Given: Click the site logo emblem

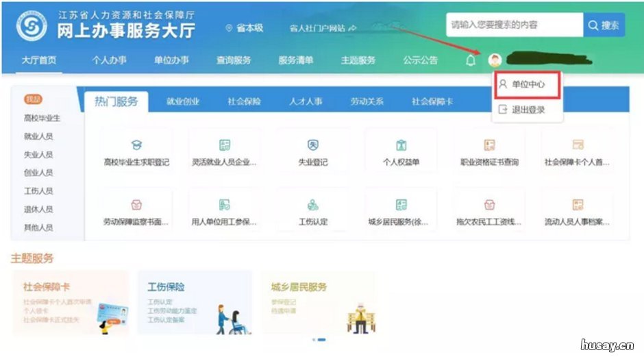Looking at the screenshot, I should click(32, 25).
